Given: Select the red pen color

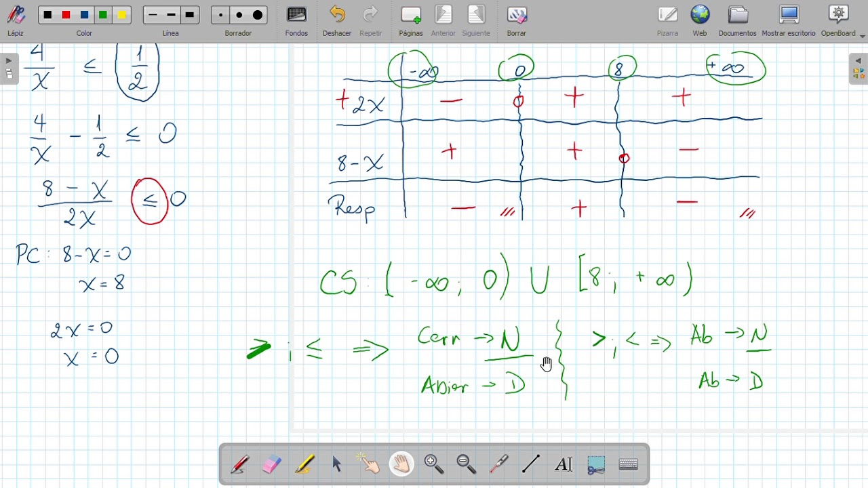Looking at the screenshot, I should pyautogui.click(x=66, y=15).
